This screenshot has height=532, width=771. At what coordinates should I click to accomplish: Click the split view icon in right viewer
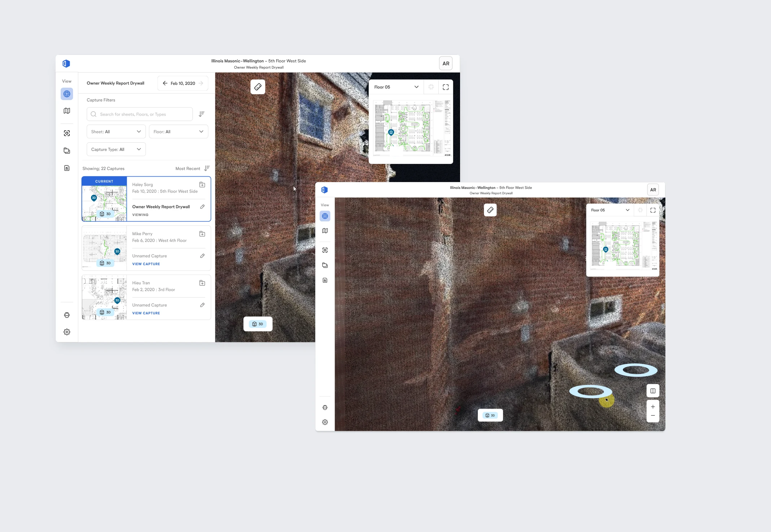click(x=653, y=391)
